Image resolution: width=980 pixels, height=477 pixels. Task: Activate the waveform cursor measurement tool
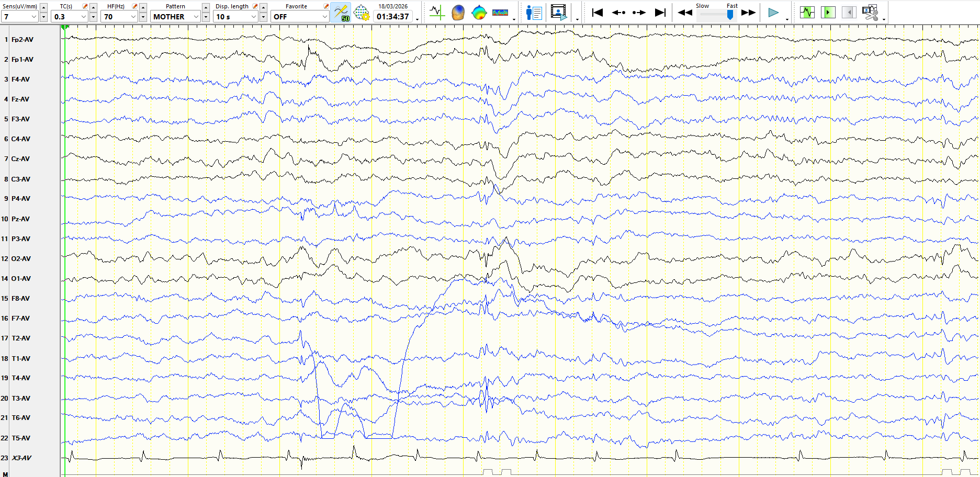pyautogui.click(x=437, y=13)
